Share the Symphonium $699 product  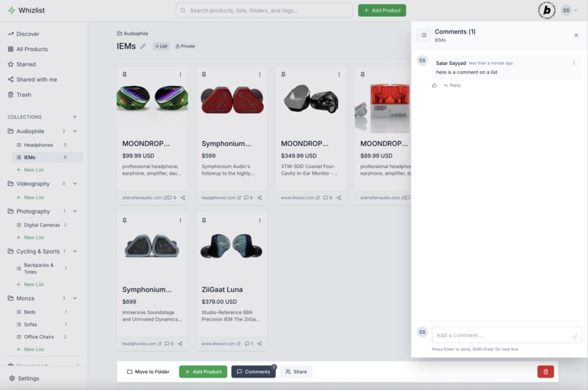point(180,343)
